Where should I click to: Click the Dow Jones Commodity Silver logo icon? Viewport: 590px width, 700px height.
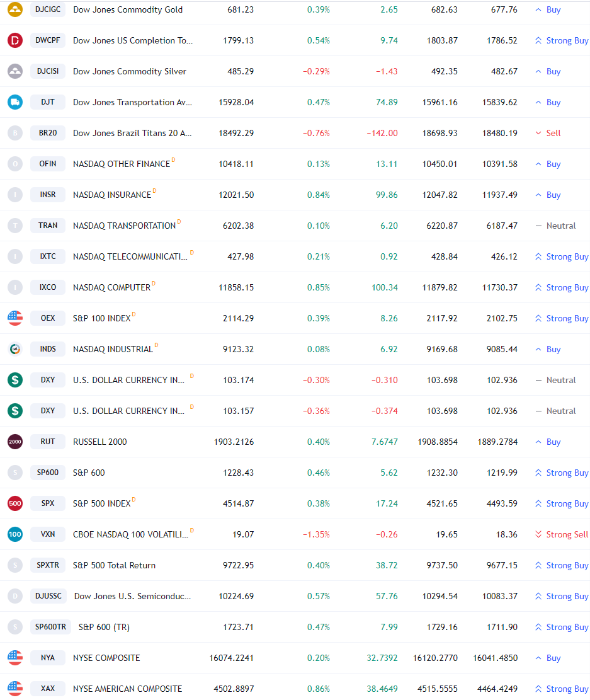(x=15, y=71)
